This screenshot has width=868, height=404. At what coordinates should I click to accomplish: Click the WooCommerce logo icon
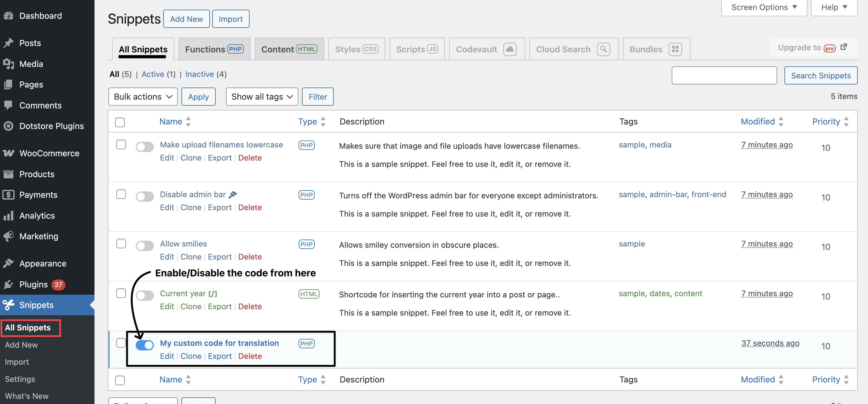[x=8, y=153]
